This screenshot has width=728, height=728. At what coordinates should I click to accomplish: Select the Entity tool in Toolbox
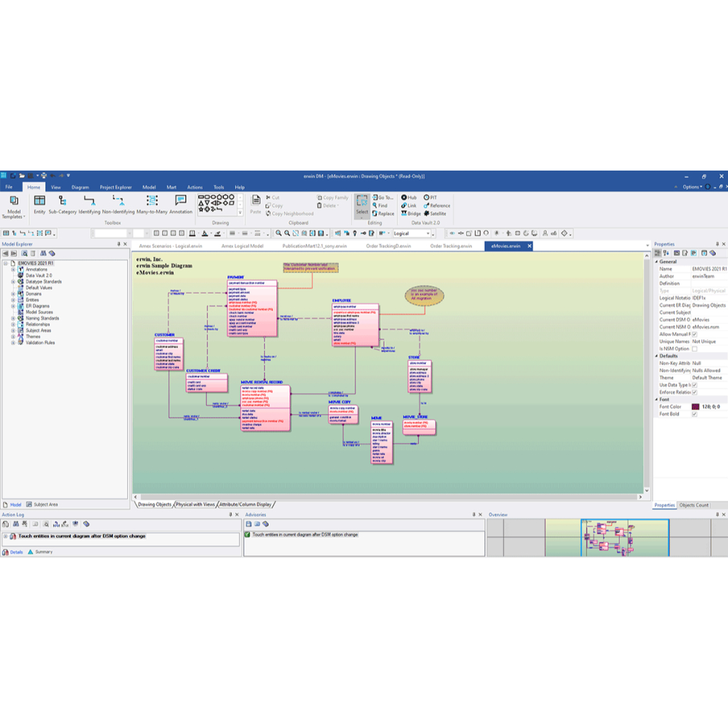click(x=40, y=204)
